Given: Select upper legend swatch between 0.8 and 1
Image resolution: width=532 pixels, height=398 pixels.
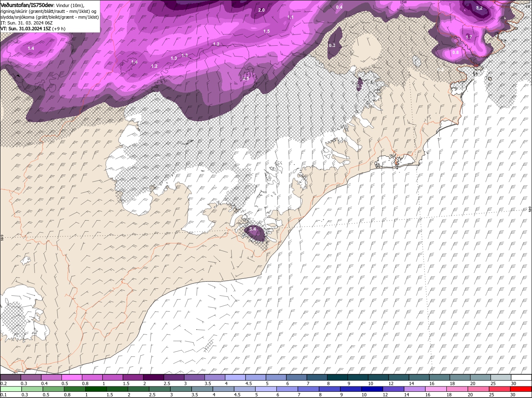Looking at the screenshot, I should (x=92, y=377).
